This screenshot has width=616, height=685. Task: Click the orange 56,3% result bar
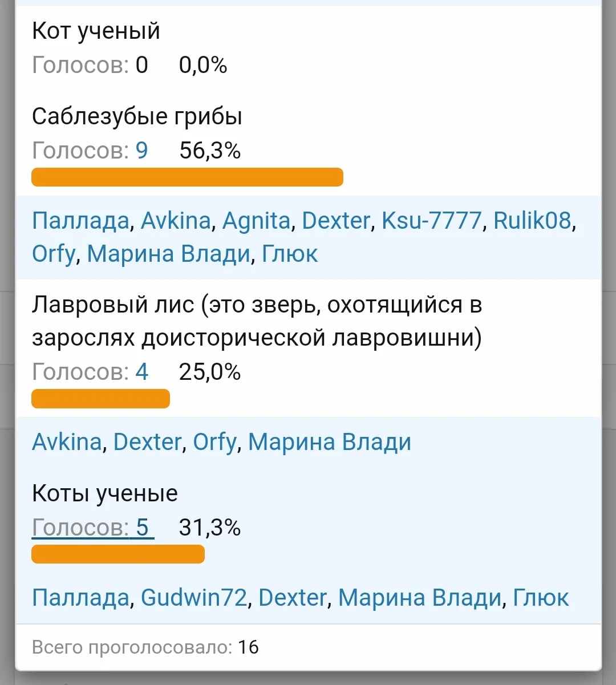coord(187,177)
